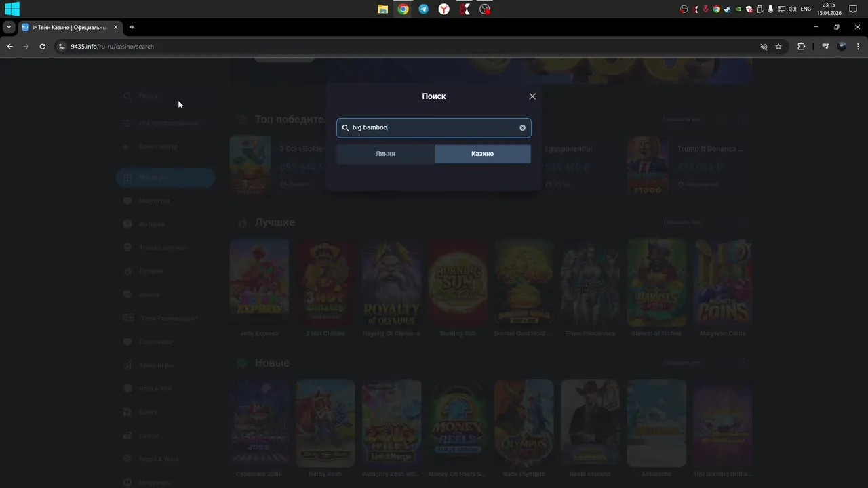Open the Barrels of Riches game thumbnail
868x488 pixels.
pyautogui.click(x=656, y=283)
